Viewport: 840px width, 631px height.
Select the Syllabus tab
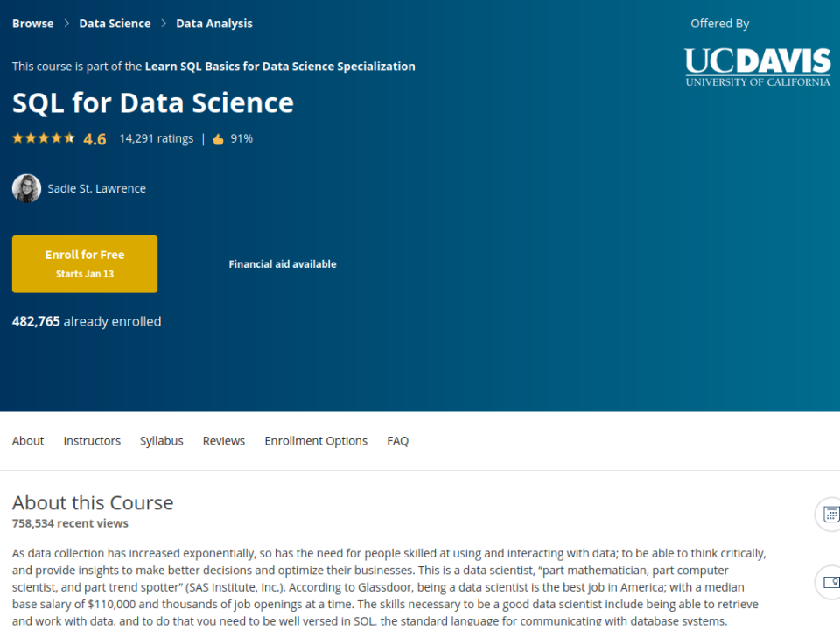(162, 441)
